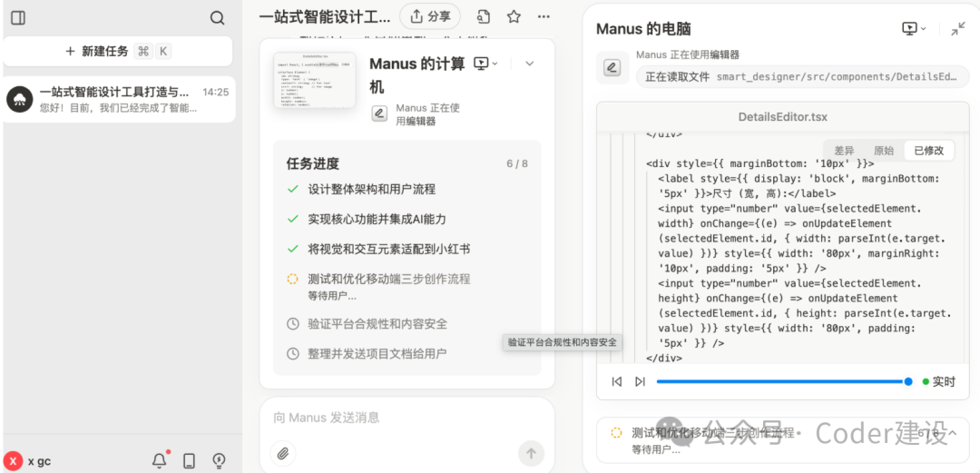Open the notification bell icon
980x473 pixels.
(x=160, y=461)
